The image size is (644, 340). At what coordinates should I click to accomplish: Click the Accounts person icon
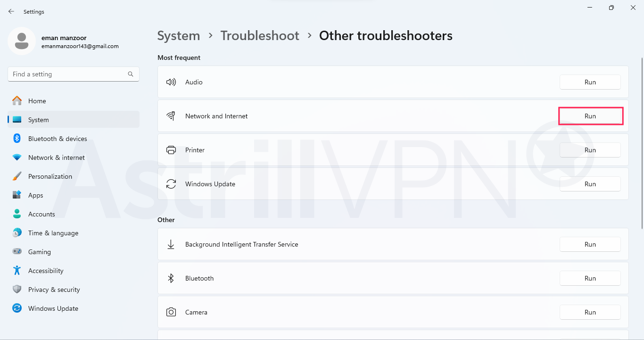(17, 214)
